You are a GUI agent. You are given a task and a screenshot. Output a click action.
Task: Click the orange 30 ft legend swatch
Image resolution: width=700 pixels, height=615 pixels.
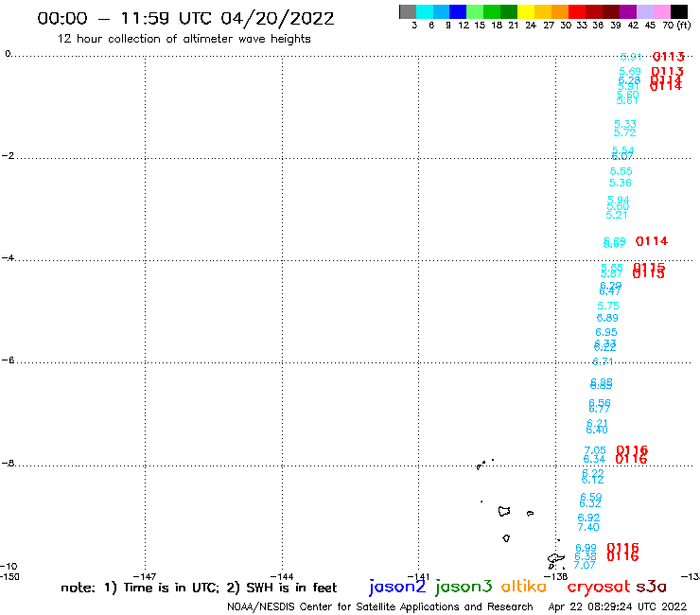click(560, 11)
